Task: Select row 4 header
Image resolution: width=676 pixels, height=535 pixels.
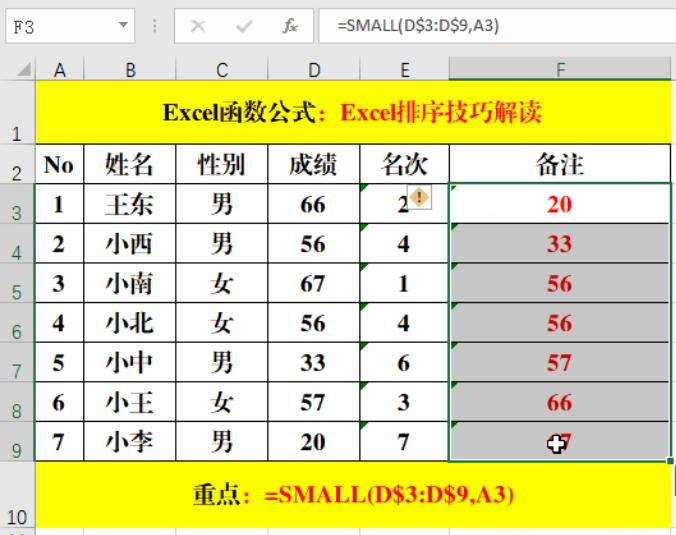Action: (x=17, y=243)
